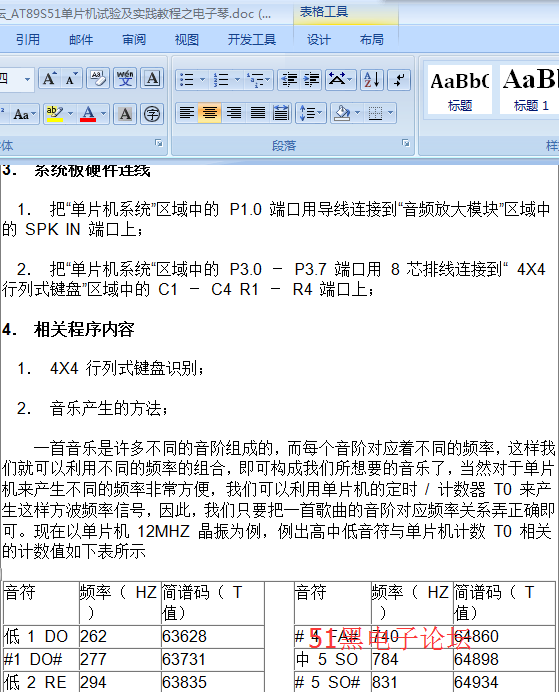Click table cell #1 DO#
The image size is (559, 692).
click(41, 659)
